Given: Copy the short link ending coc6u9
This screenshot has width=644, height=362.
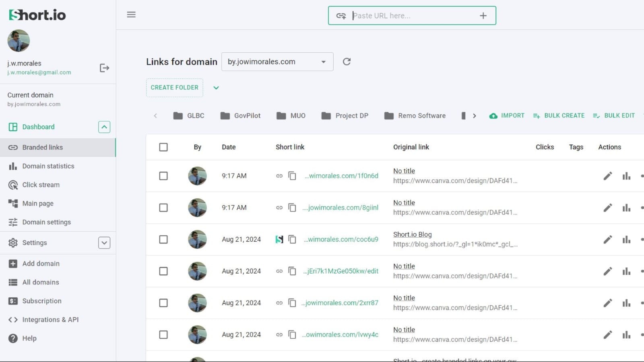Looking at the screenshot, I should (292, 239).
